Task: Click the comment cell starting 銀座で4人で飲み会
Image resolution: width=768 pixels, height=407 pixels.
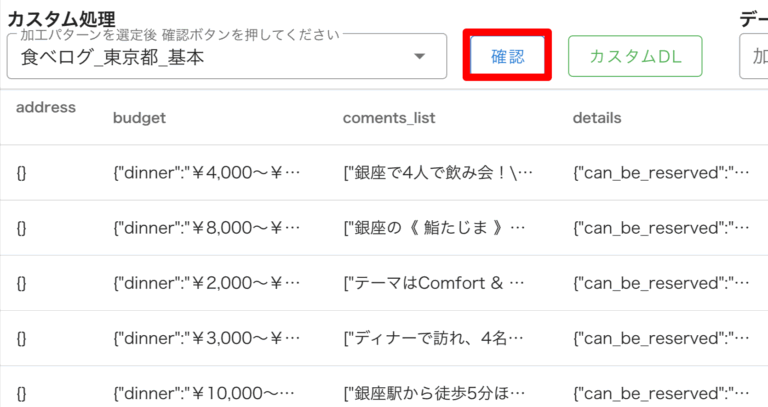Action: [x=438, y=172]
